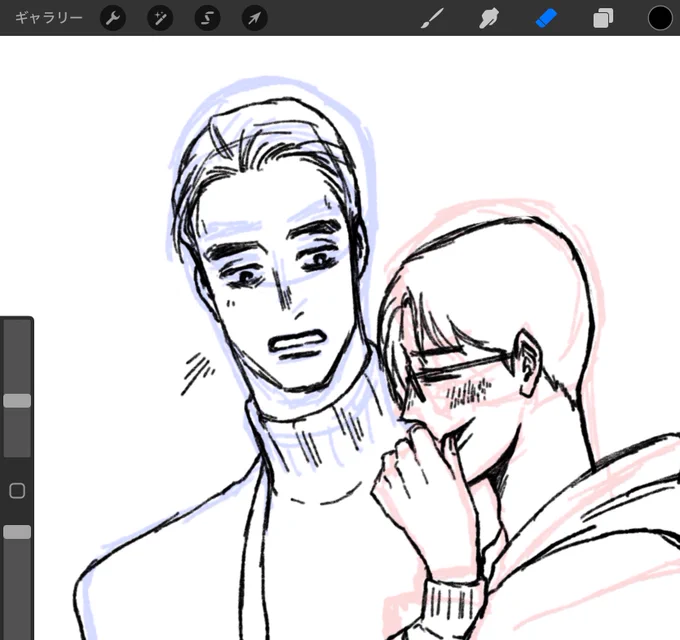The height and width of the screenshot is (640, 680).
Task: Open the Adjustments magic wand menu
Action: pyautogui.click(x=160, y=18)
